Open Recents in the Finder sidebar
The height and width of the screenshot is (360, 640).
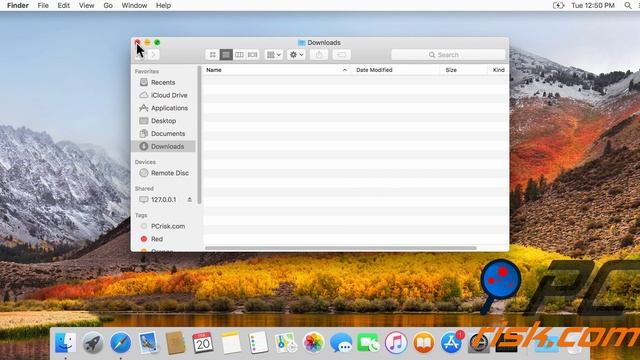point(163,82)
